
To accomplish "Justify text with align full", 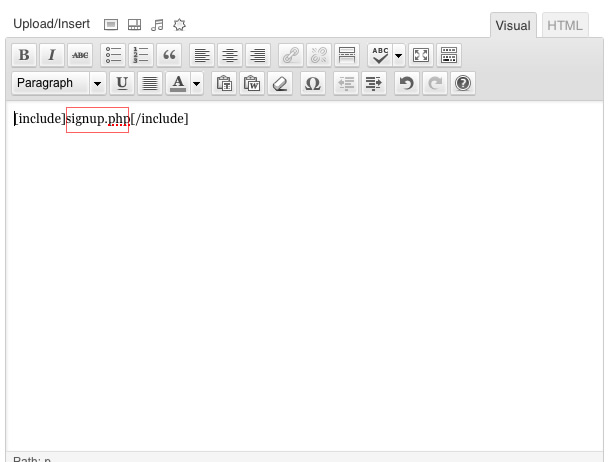I will [150, 83].
